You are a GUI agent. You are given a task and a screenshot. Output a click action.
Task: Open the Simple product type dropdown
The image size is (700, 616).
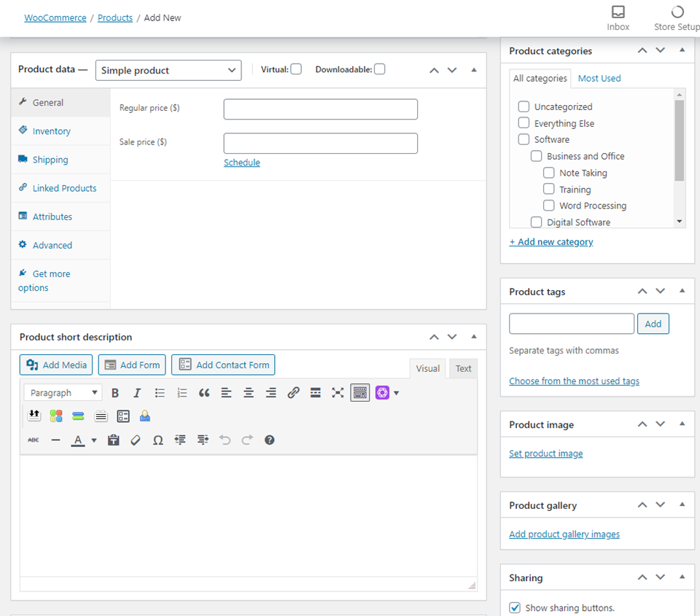(x=168, y=71)
